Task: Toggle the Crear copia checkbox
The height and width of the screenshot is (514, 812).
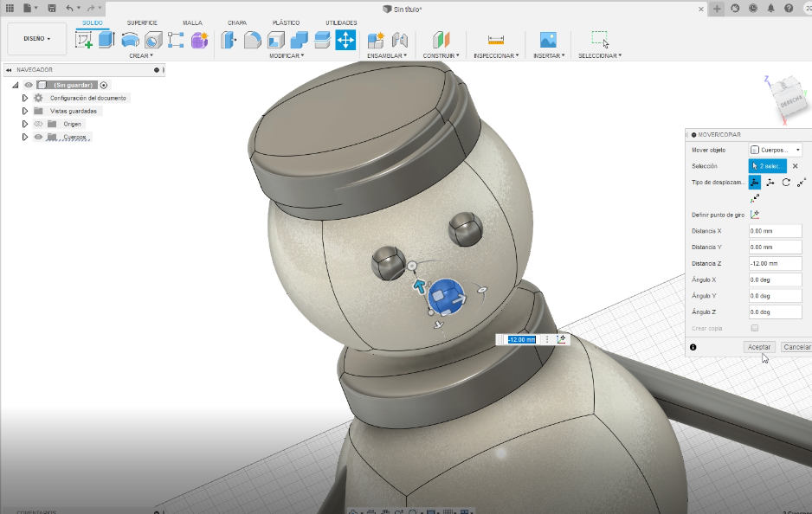Action: pyautogui.click(x=755, y=328)
